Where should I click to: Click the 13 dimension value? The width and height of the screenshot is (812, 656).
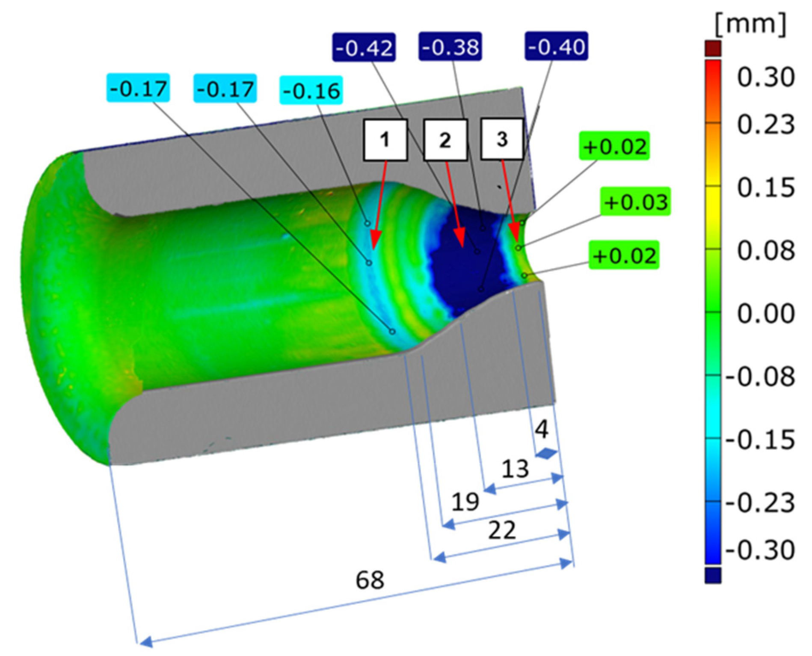(x=515, y=469)
